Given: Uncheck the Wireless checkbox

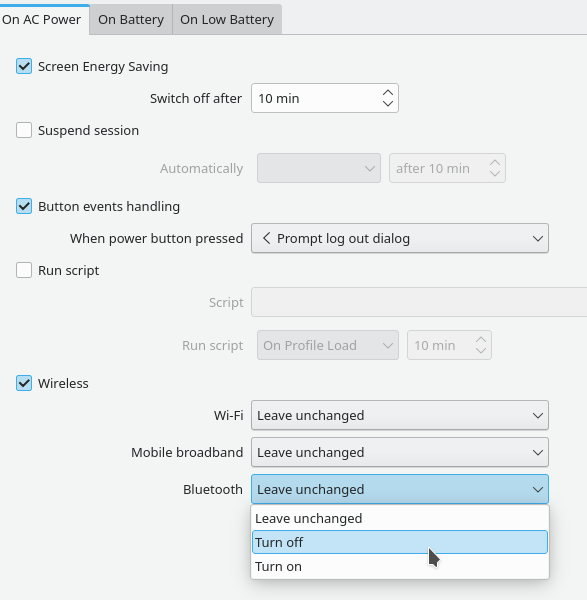Looking at the screenshot, I should click(24, 383).
